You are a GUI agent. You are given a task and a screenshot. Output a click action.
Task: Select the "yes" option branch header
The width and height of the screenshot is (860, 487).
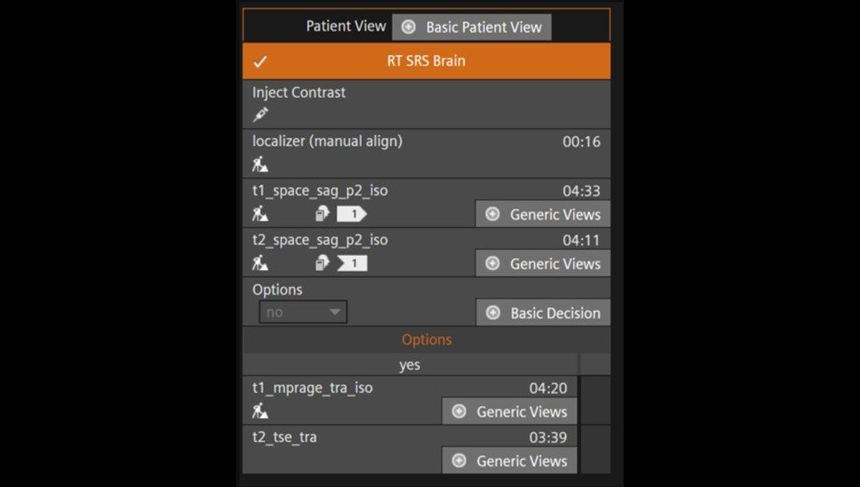410,365
